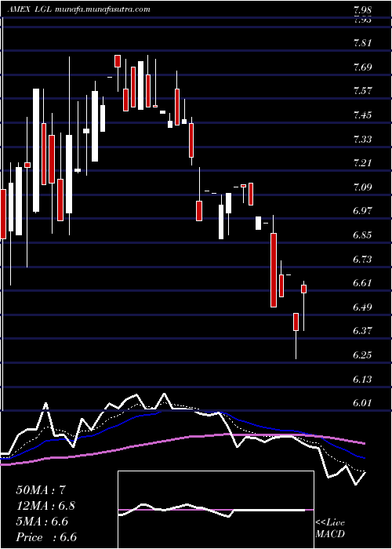Screen dimensions: 392x549
Task: Click the 6.85 price axis label
Action: 364,235
